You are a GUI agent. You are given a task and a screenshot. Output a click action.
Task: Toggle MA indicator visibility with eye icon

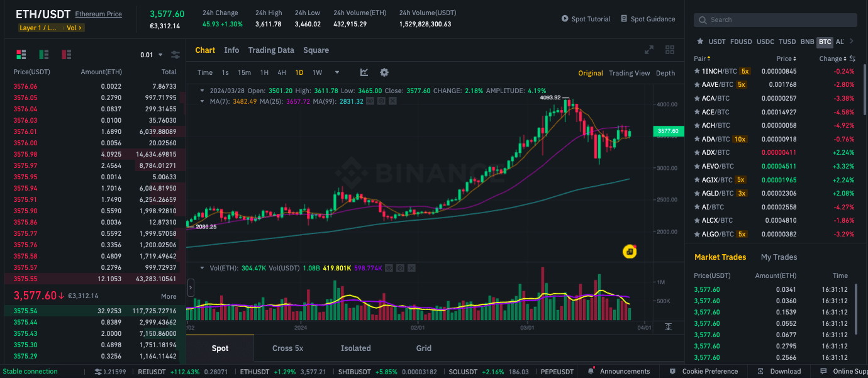coord(370,101)
